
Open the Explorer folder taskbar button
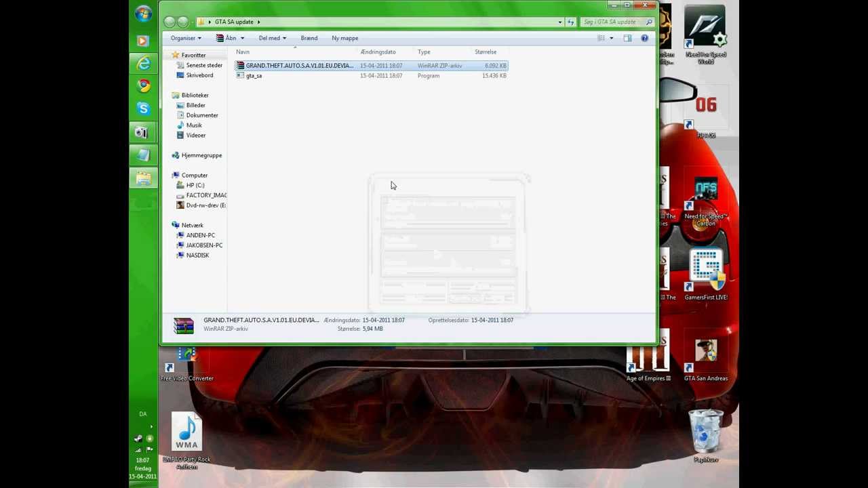(x=143, y=178)
